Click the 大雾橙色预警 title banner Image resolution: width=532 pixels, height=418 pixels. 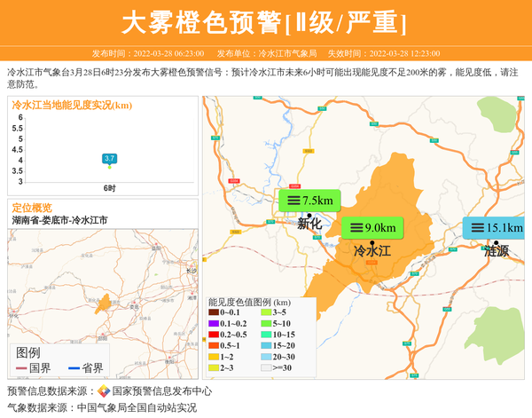pyautogui.click(x=264, y=22)
